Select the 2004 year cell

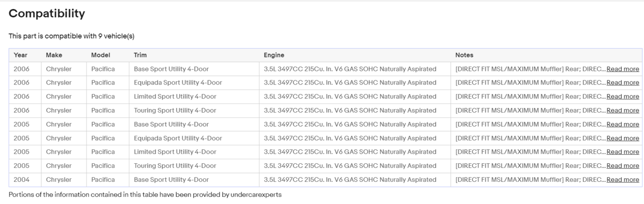click(x=22, y=179)
